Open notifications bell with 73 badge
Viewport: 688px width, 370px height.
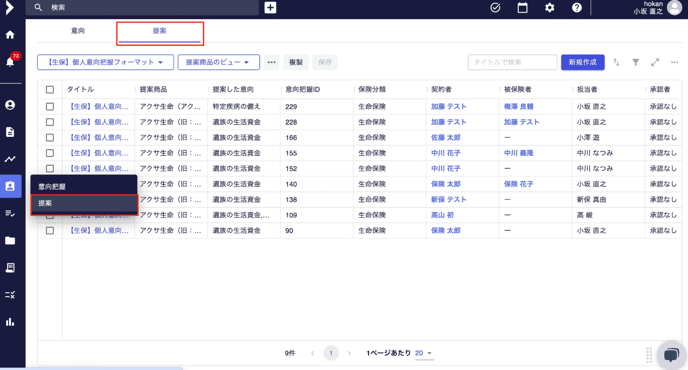point(10,61)
